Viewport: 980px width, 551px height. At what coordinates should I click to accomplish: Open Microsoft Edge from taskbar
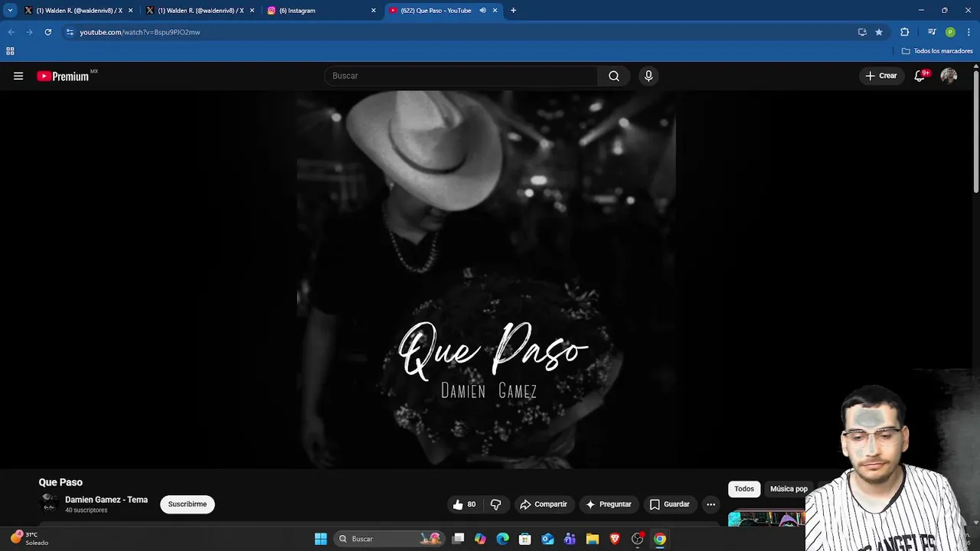[x=502, y=539]
